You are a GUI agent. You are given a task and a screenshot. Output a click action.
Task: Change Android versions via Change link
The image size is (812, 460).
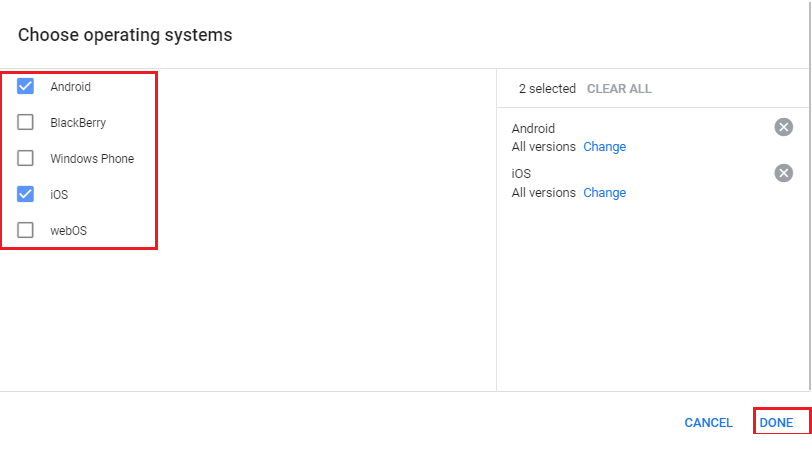click(x=604, y=147)
